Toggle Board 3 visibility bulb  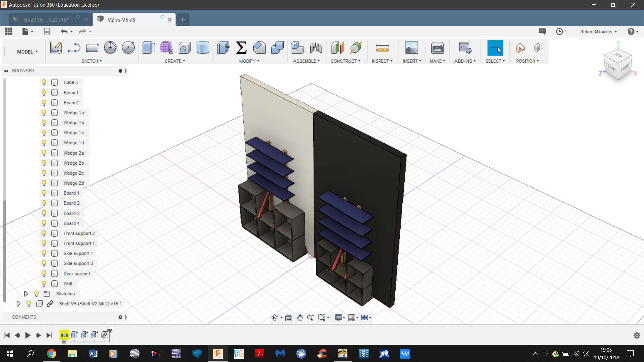(x=44, y=213)
